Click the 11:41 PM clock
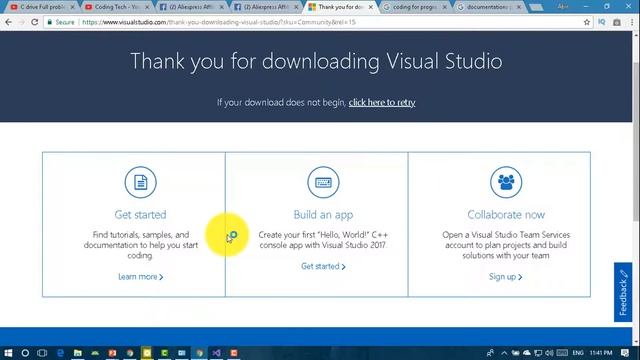 [601, 353]
